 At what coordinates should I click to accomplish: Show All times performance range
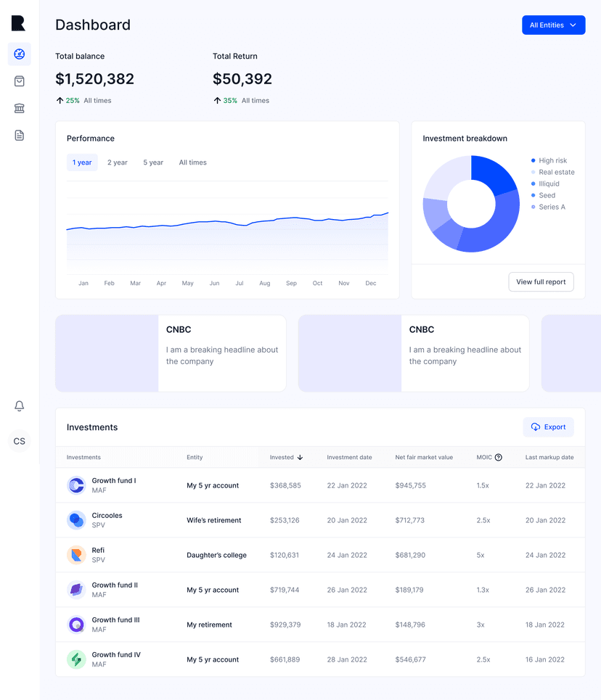click(x=192, y=162)
